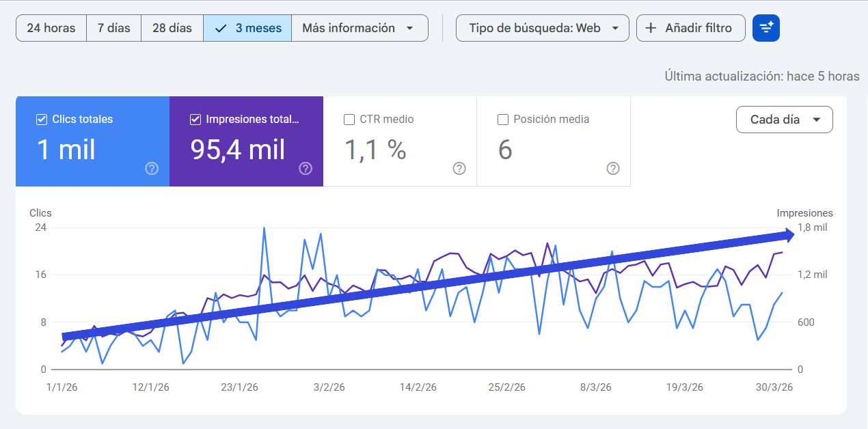Viewport: 868px width, 429px height.
Task: Switch to the 7 días tab
Action: 113,28
